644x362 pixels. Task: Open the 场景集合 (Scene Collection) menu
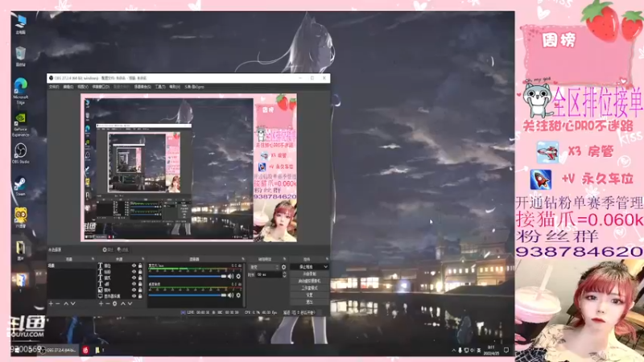click(142, 87)
